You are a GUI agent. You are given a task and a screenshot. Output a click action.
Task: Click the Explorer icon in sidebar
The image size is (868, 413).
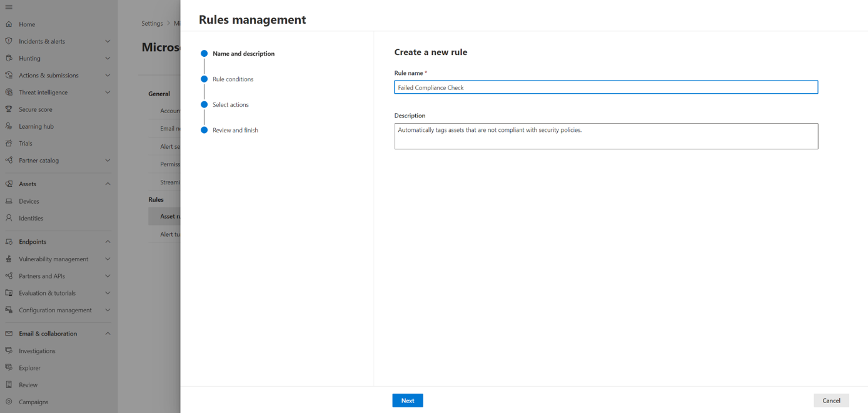(x=9, y=368)
